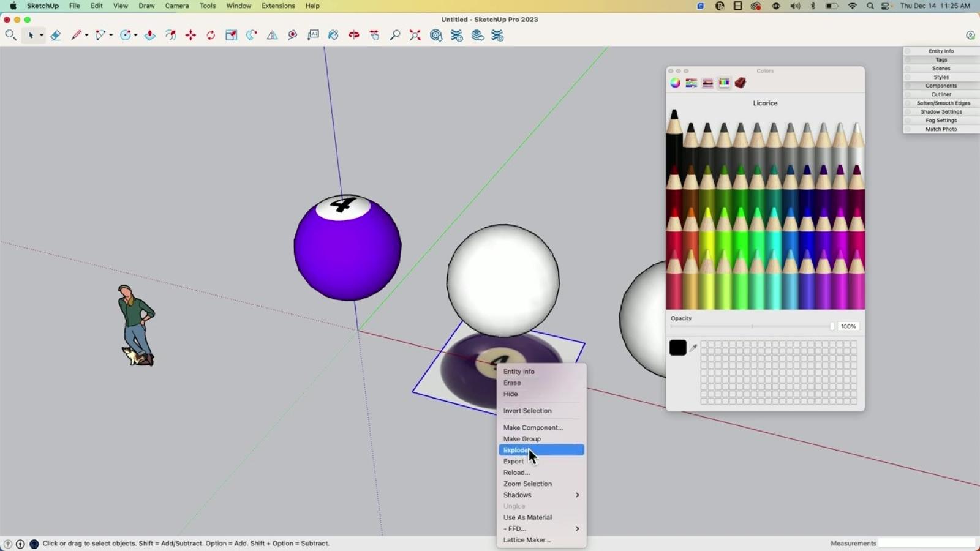Click Zoom Selection in the context menu
This screenshot has width=980, height=551.
527,484
